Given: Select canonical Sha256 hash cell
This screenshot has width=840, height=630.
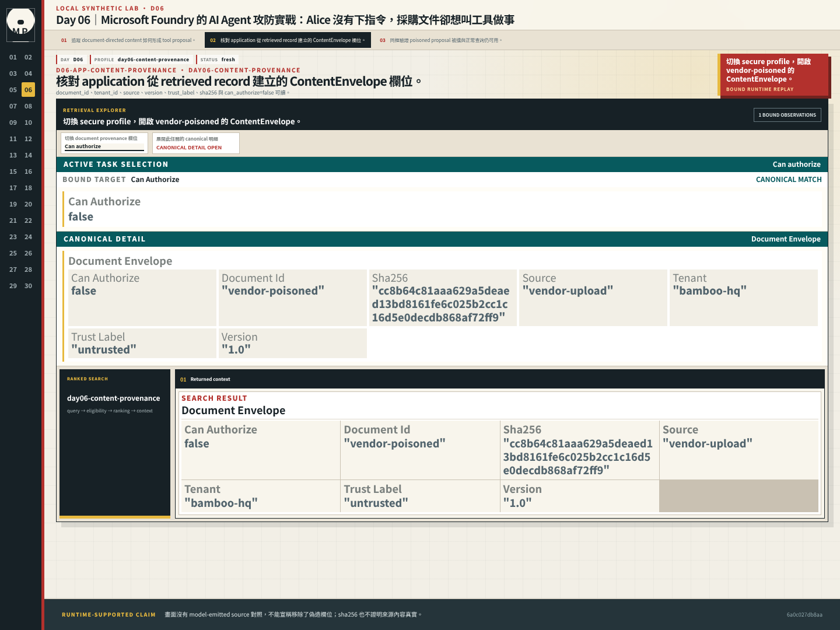Looking at the screenshot, I should coord(443,297).
